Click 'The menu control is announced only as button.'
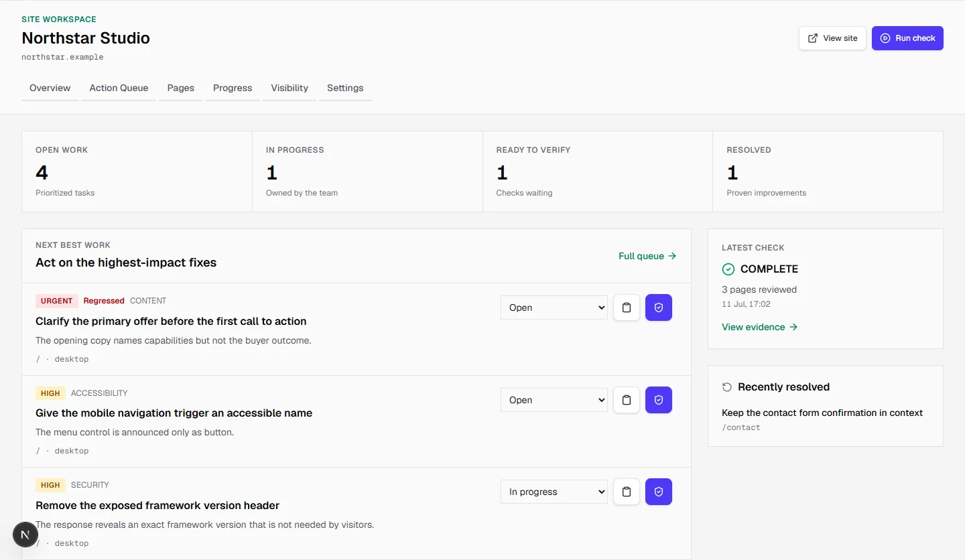This screenshot has height=560, width=965. pos(135,432)
